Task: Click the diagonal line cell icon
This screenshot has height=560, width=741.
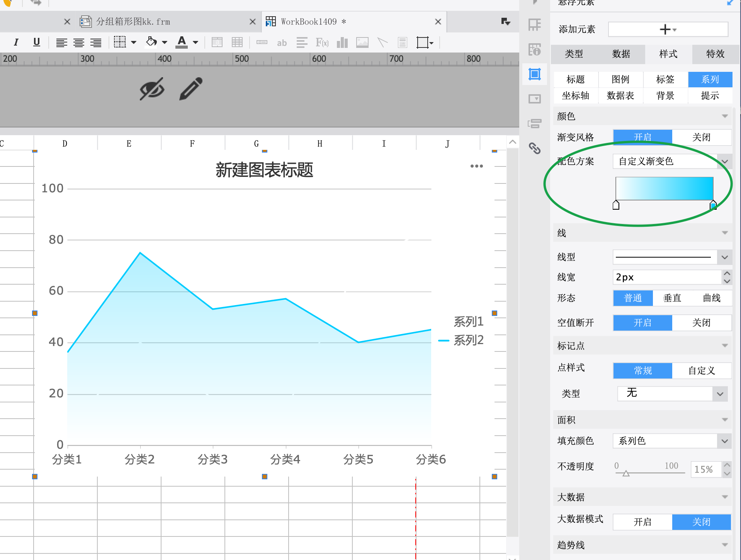Action: 382,42
